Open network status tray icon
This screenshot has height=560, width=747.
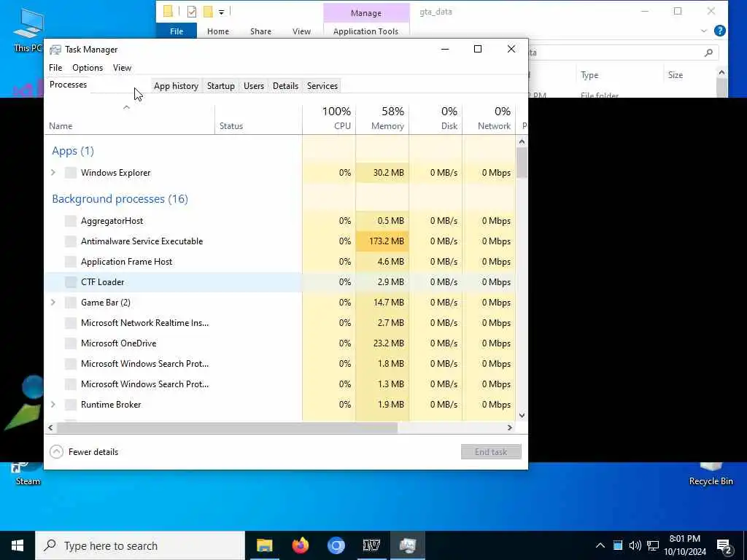tap(653, 545)
